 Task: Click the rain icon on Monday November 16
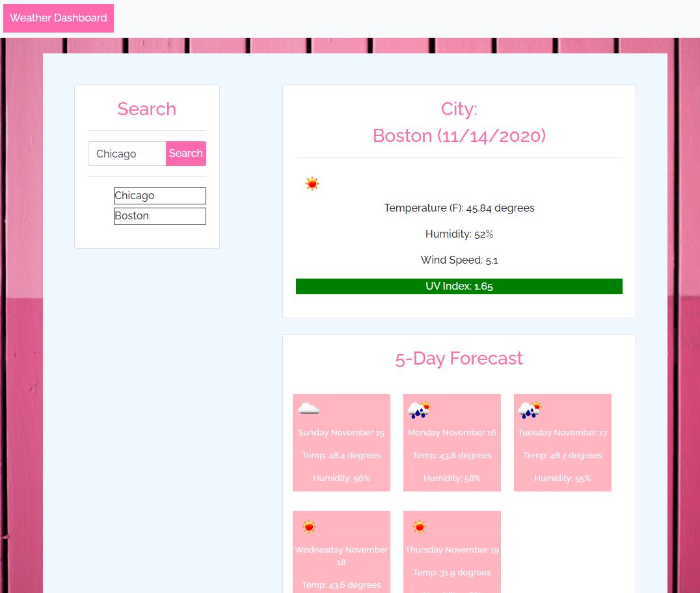click(x=419, y=409)
